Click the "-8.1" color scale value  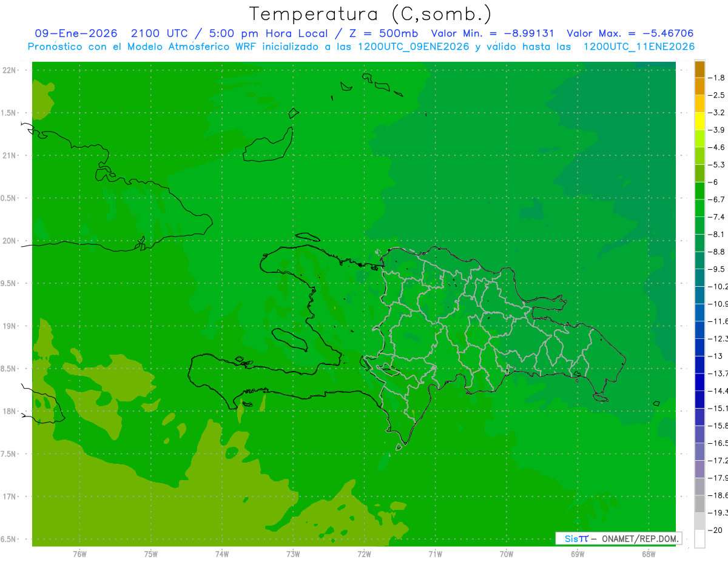716,234
